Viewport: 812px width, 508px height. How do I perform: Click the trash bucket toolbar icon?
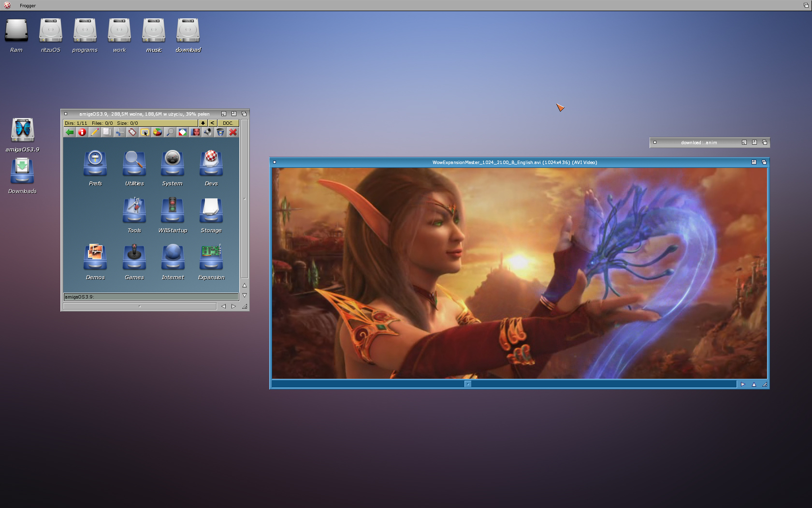(220, 132)
